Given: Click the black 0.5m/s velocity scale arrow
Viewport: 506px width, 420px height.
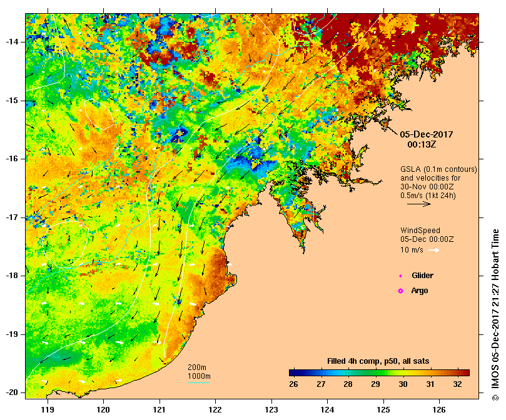Looking at the screenshot, I should pos(419,204).
